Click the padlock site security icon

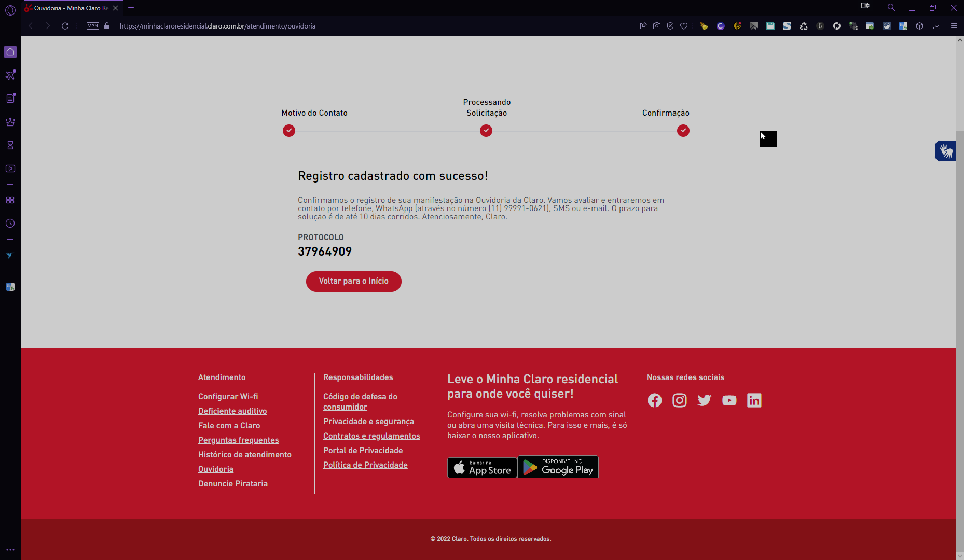[x=107, y=26]
